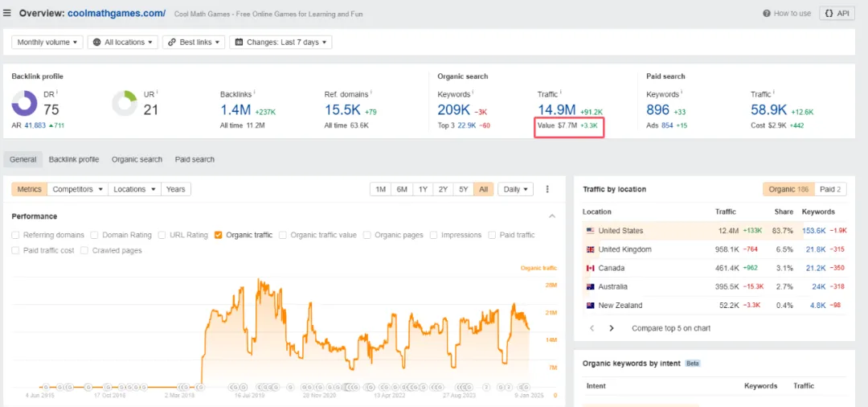The image size is (868, 407).
Task: Click the Organic search Traffic info icon
Action: pos(561,93)
